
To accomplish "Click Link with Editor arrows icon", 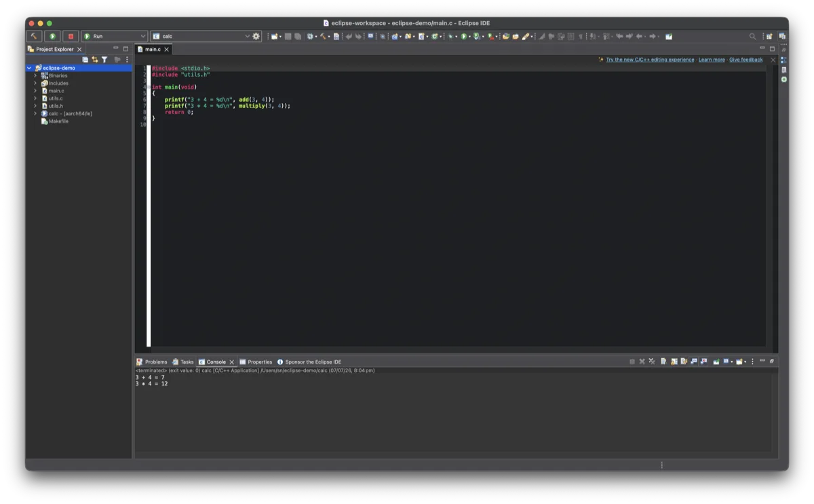I will 94,60.
